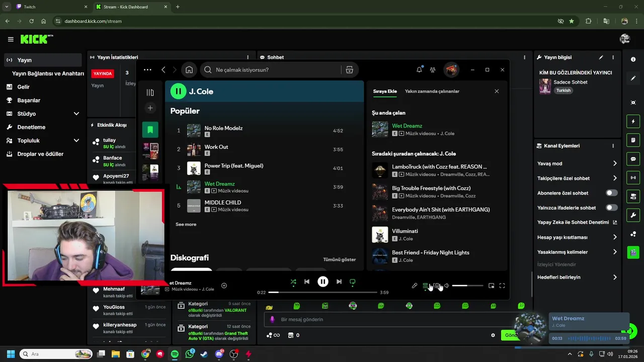The image size is (644, 362).
Task: Expand Topluluk section in Kick sidebar
Action: point(42,140)
